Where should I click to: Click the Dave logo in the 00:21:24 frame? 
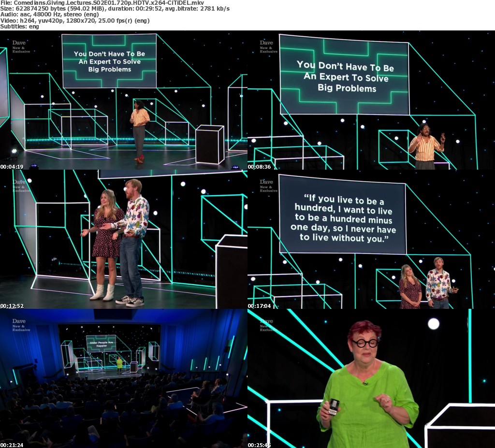tap(19, 321)
